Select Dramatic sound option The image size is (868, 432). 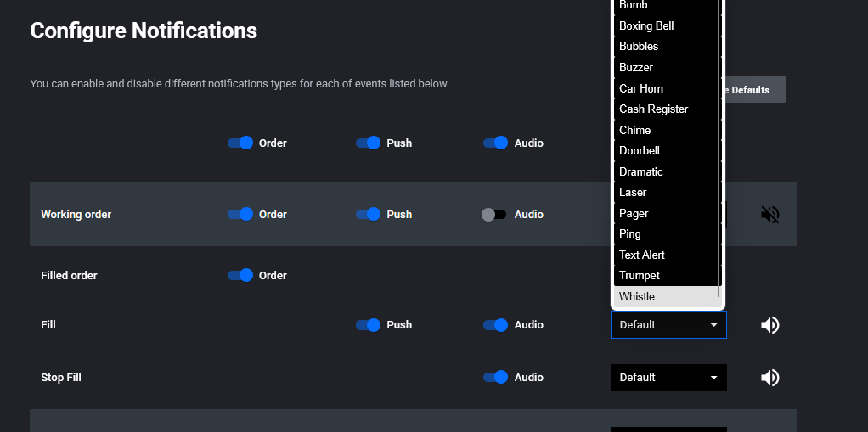pos(665,171)
